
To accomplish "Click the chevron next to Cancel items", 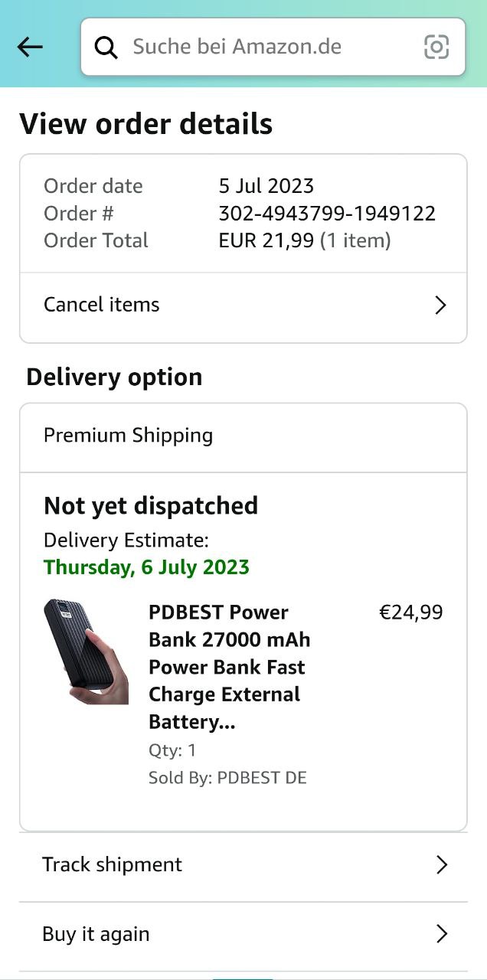I will pyautogui.click(x=440, y=305).
